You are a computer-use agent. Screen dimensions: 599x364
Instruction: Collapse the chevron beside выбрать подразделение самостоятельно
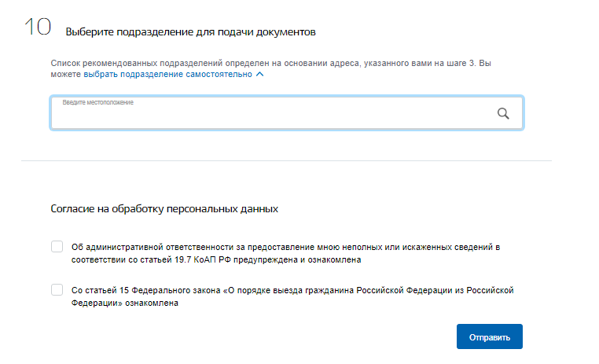tap(259, 74)
